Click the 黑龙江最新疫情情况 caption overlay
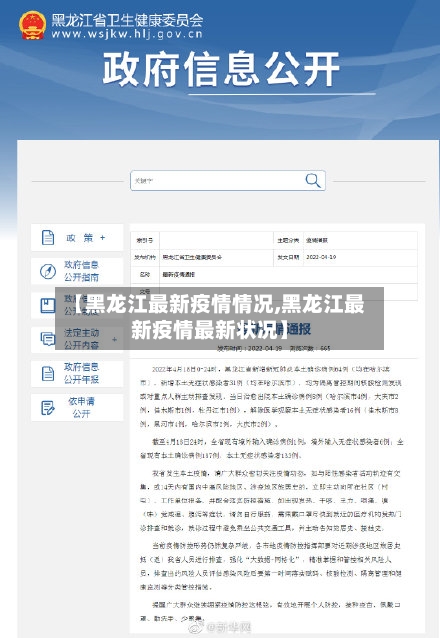This screenshot has height=638, width=440. [x=219, y=318]
